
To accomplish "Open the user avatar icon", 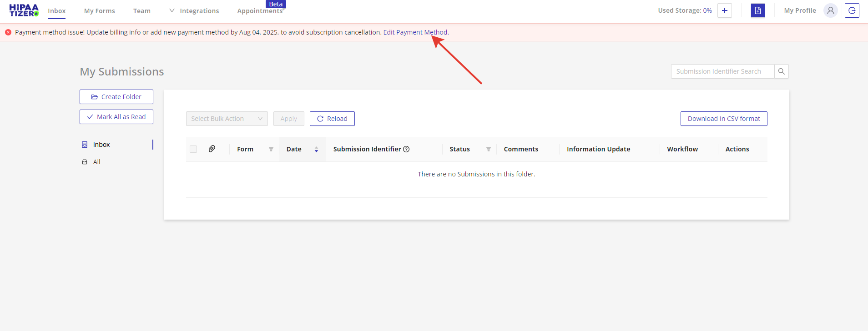I will pos(831,10).
